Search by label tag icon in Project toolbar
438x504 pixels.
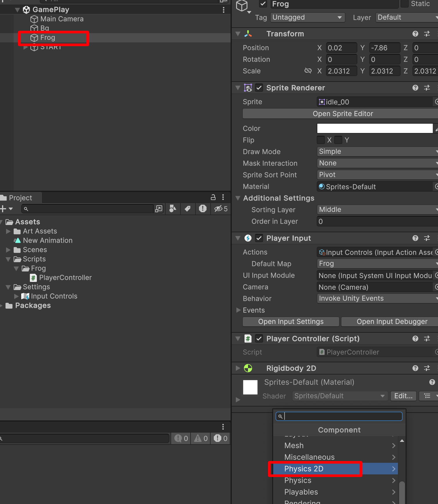pos(187,209)
